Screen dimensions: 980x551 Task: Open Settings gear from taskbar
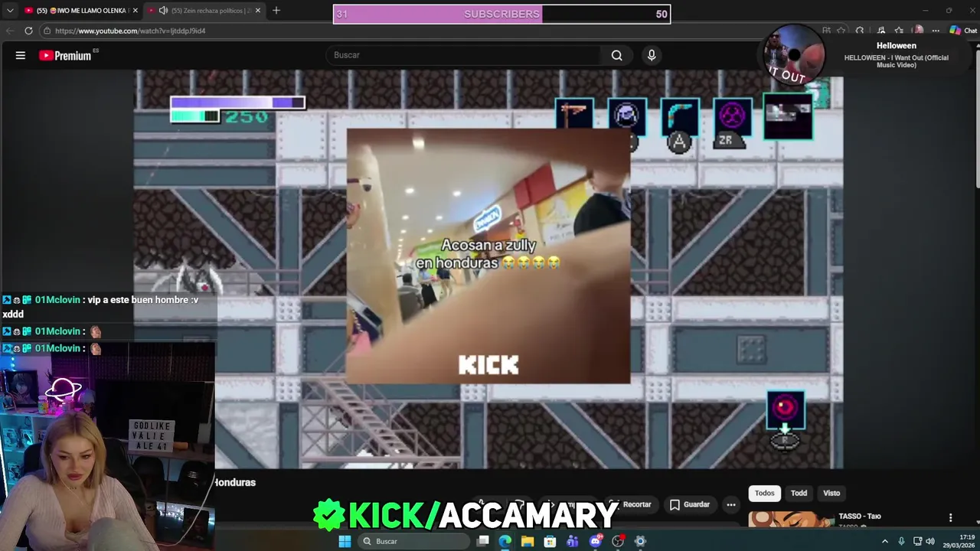click(641, 541)
